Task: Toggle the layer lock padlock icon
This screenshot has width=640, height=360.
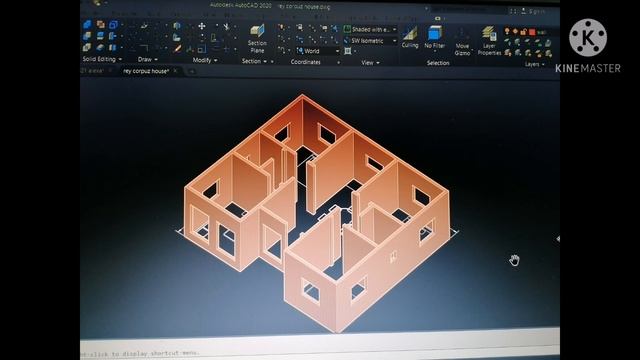Action: click(x=524, y=31)
